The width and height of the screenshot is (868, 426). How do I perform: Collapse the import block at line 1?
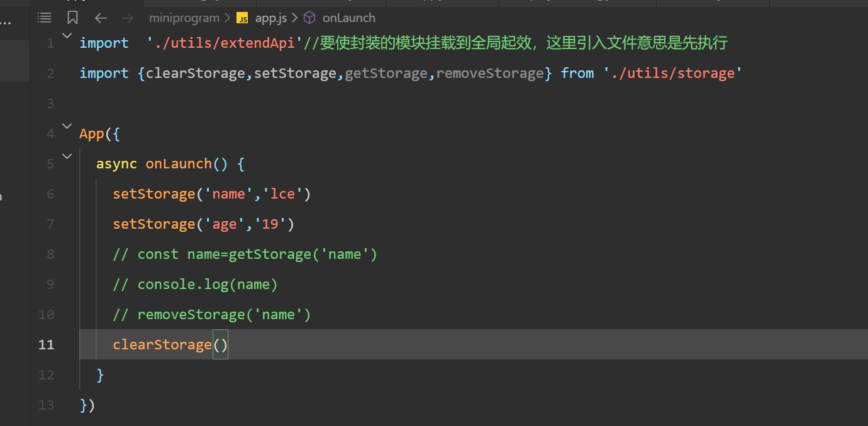click(67, 36)
